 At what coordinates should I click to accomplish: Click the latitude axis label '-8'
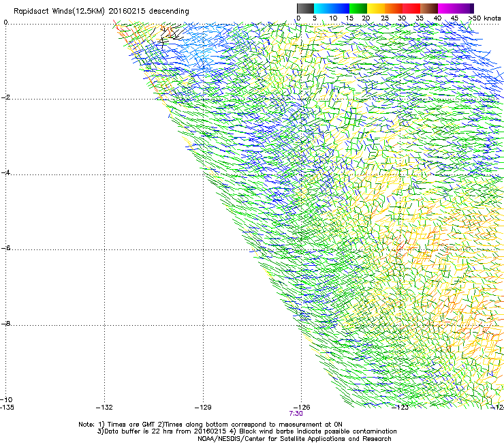pyautogui.click(x=5, y=323)
